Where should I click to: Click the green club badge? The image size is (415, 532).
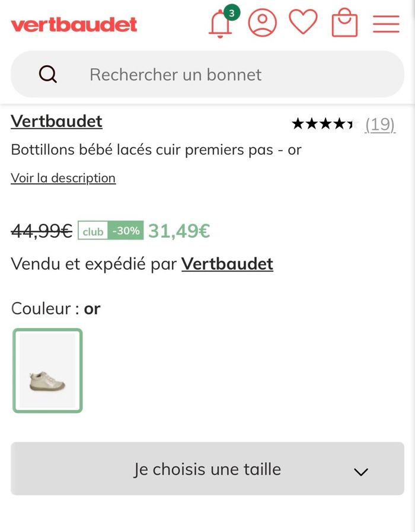click(x=93, y=231)
